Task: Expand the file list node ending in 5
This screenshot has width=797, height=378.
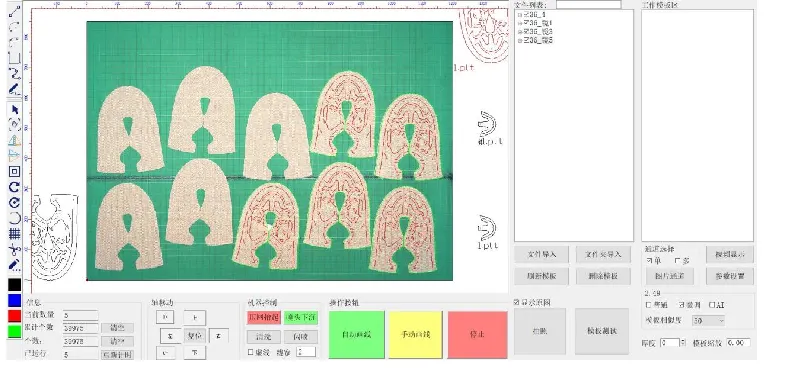Action: [x=520, y=40]
